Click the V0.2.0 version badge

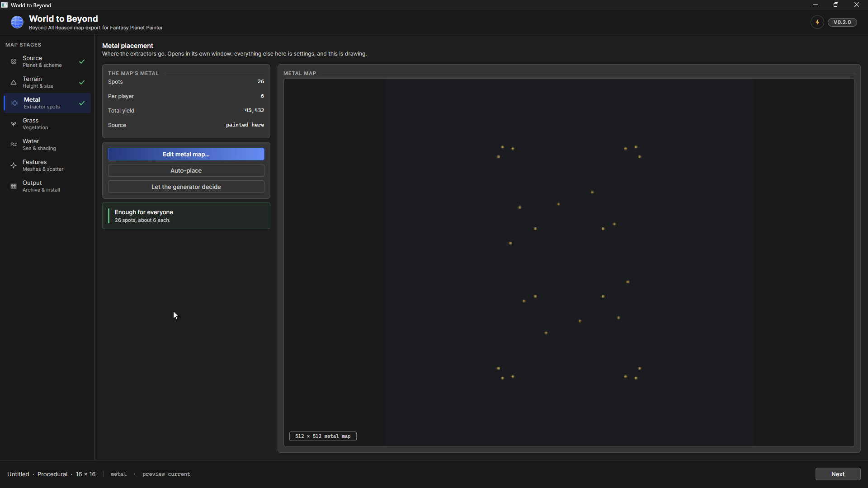point(842,22)
